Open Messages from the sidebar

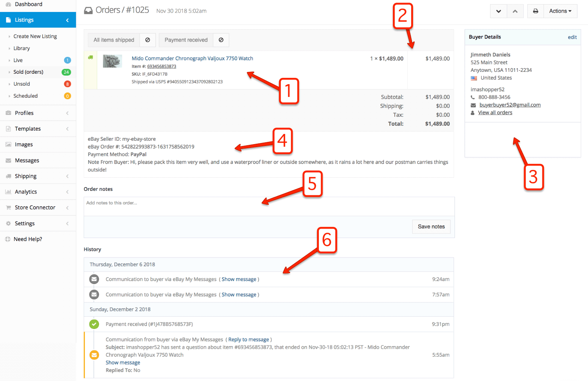[27, 161]
